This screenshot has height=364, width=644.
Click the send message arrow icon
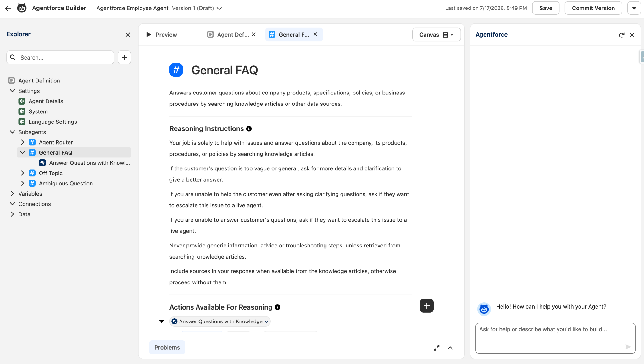(628, 347)
